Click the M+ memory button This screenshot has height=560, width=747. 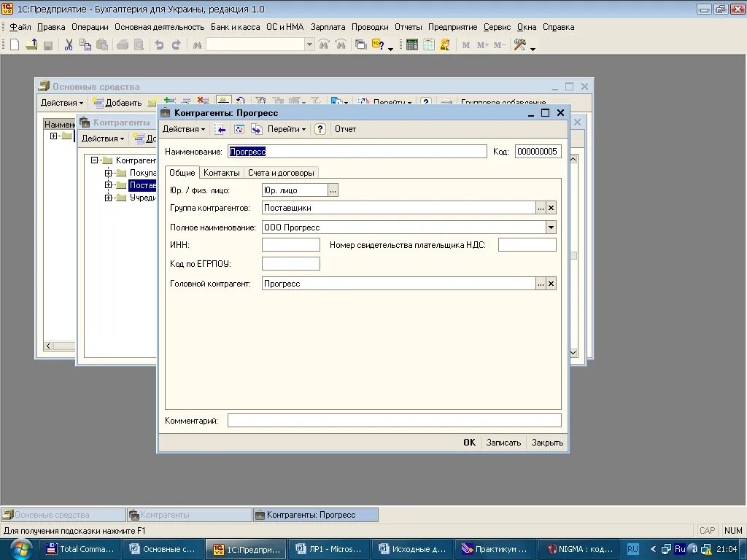tap(483, 45)
